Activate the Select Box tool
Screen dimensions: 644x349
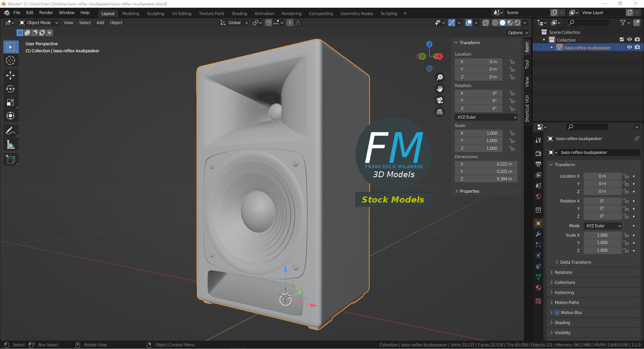coord(10,47)
